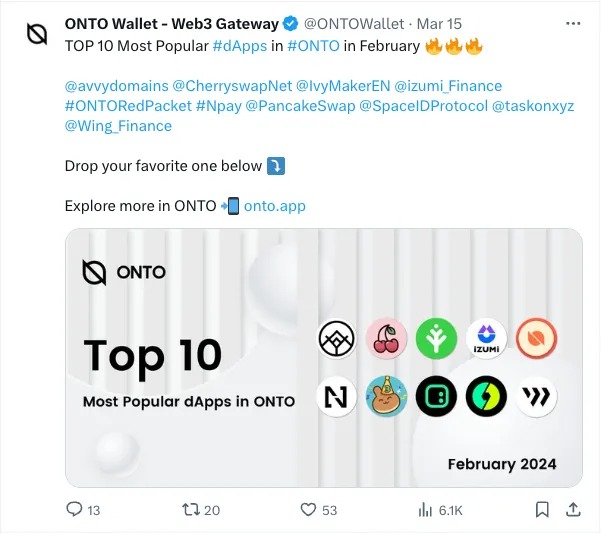Open ONTO Wallet profile avatar
The width and height of the screenshot is (601, 534).
coord(37,34)
